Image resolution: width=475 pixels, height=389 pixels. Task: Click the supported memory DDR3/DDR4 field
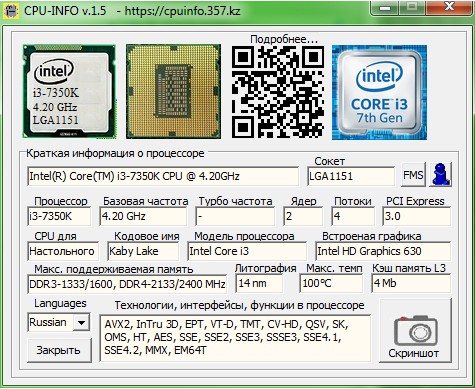coord(127,284)
